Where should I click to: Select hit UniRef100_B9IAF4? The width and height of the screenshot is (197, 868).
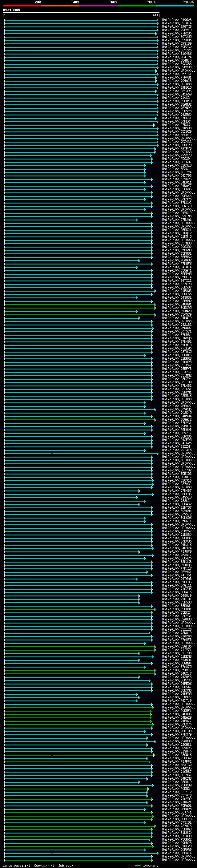tap(176, 23)
